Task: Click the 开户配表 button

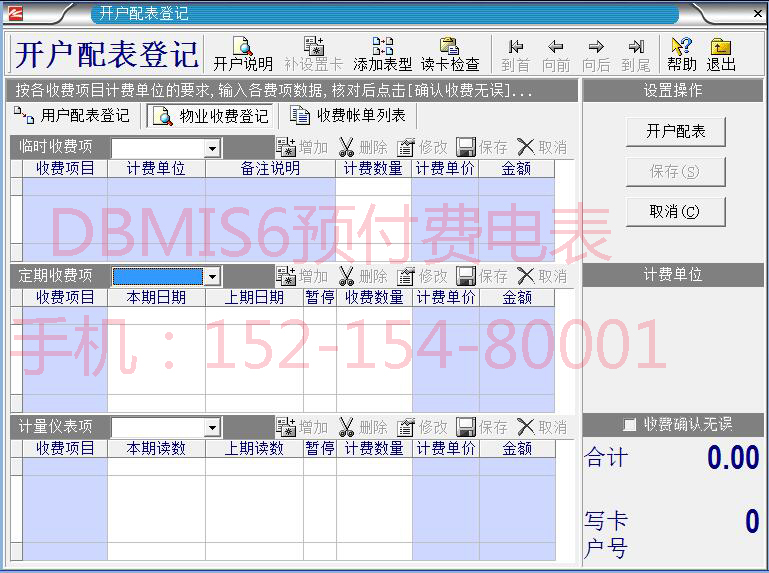Action: (x=675, y=132)
